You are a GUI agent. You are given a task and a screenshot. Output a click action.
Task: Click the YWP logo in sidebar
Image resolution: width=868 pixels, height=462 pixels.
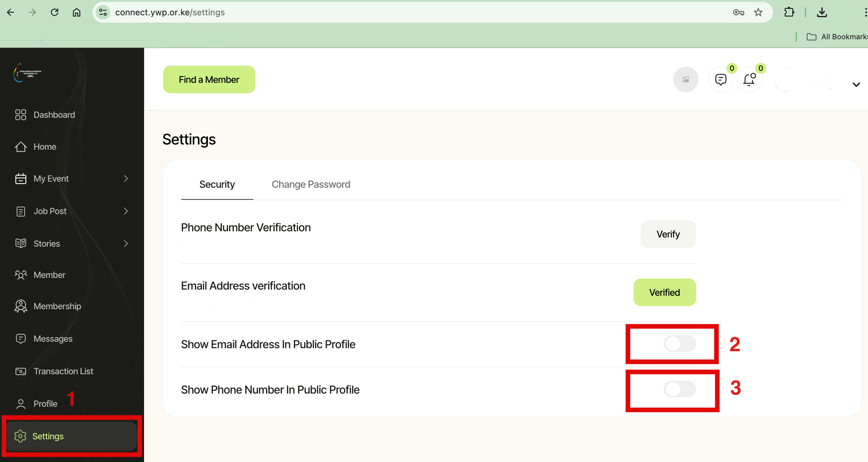pos(27,72)
